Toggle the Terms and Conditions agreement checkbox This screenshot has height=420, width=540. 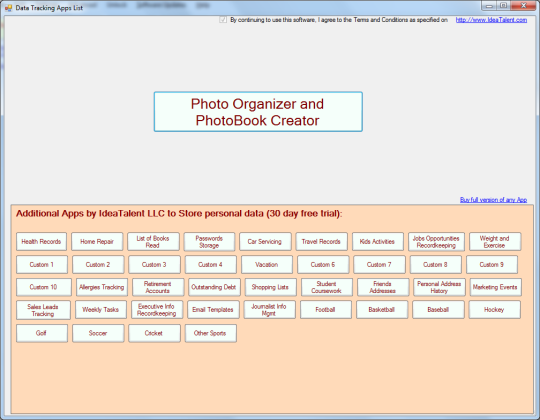tap(223, 20)
